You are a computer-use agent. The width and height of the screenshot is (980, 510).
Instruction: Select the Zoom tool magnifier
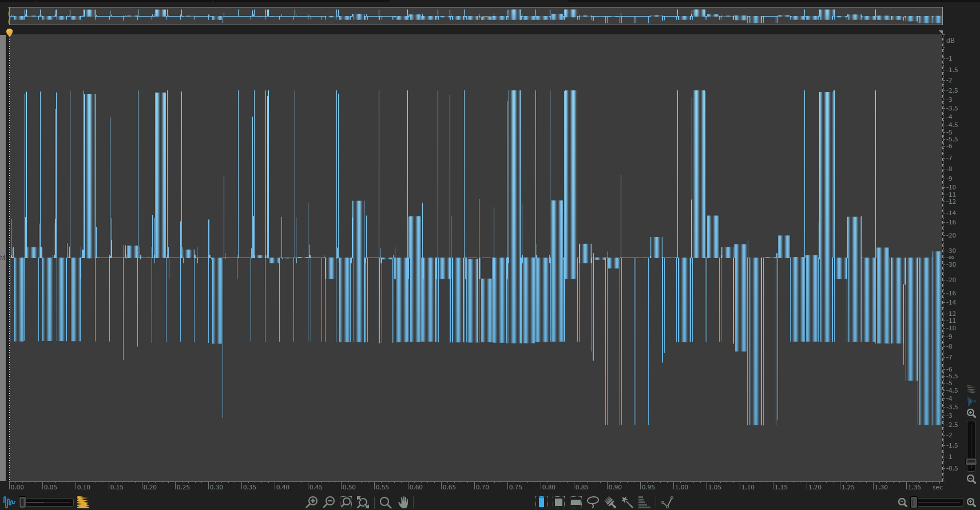386,503
